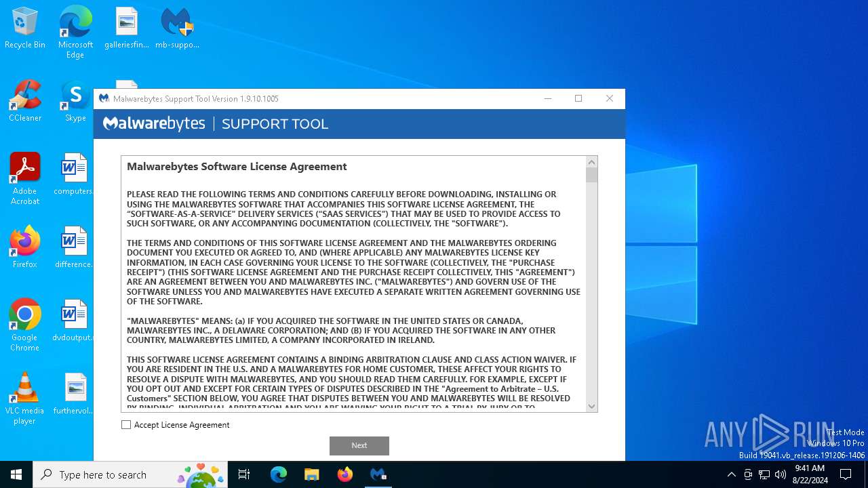Open Task View on the taskbar
Image resolution: width=868 pixels, height=488 pixels.
coord(244,474)
